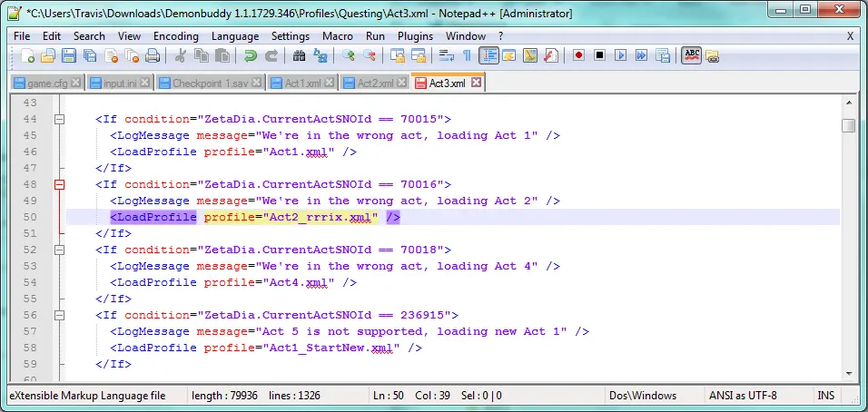This screenshot has height=412, width=868.
Task: Switch to the input.ini tab
Action: [x=120, y=83]
